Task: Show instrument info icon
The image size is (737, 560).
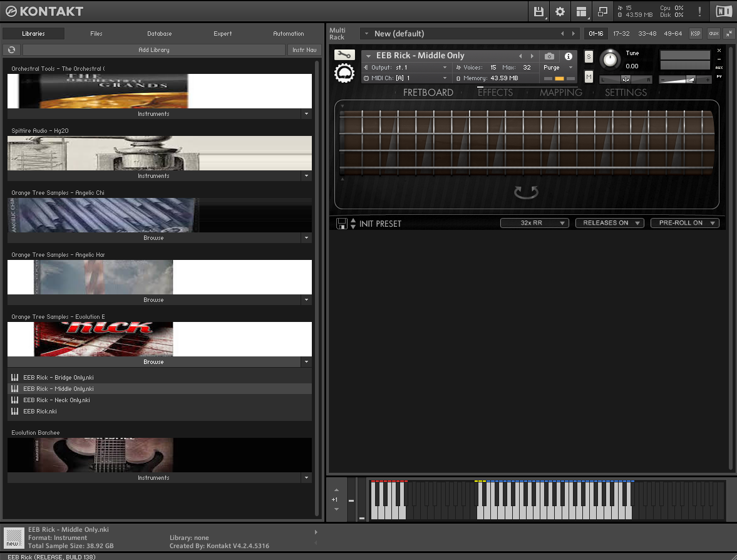Action: coord(569,56)
